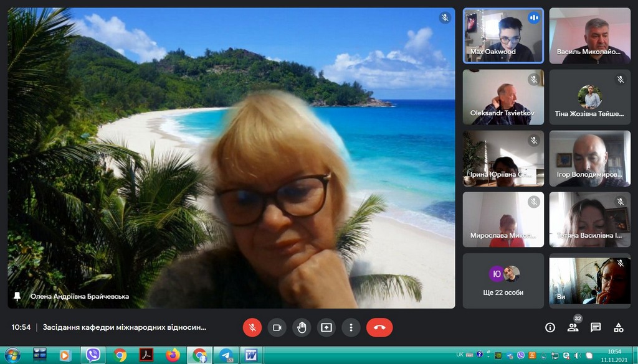638x364 pixels.
Task: Click the present screen icon
Action: tap(326, 327)
